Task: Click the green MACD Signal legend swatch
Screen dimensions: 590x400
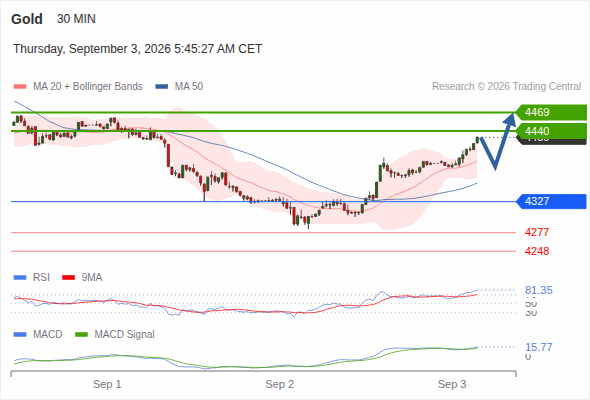Action: pos(81,335)
